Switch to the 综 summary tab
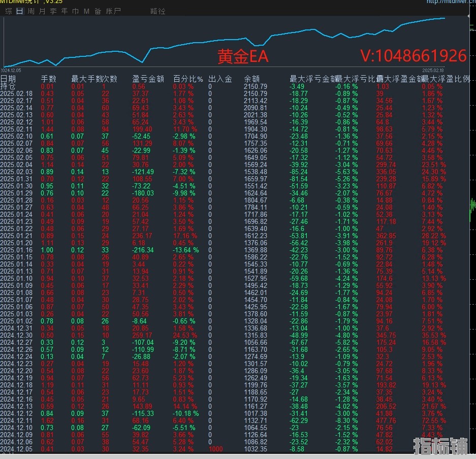The width and height of the screenshot is (476, 459). pyautogui.click(x=8, y=11)
